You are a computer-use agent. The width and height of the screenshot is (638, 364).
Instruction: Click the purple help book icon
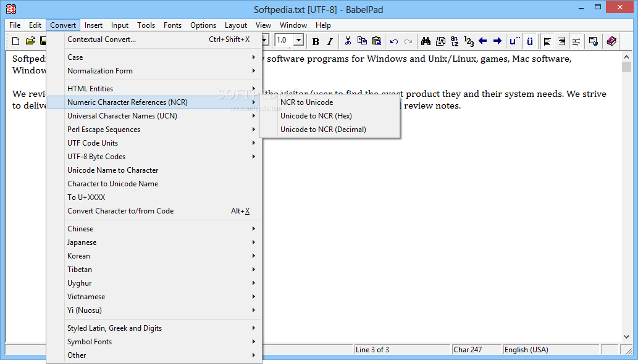point(611,41)
